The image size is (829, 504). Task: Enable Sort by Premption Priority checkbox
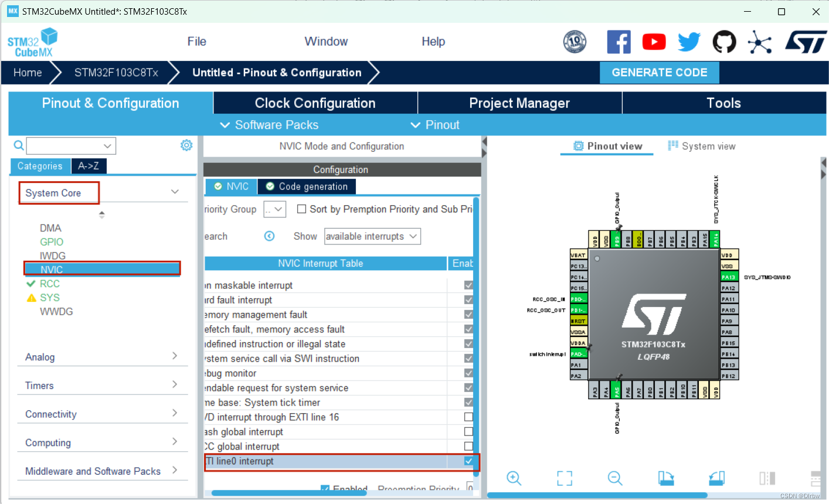302,209
